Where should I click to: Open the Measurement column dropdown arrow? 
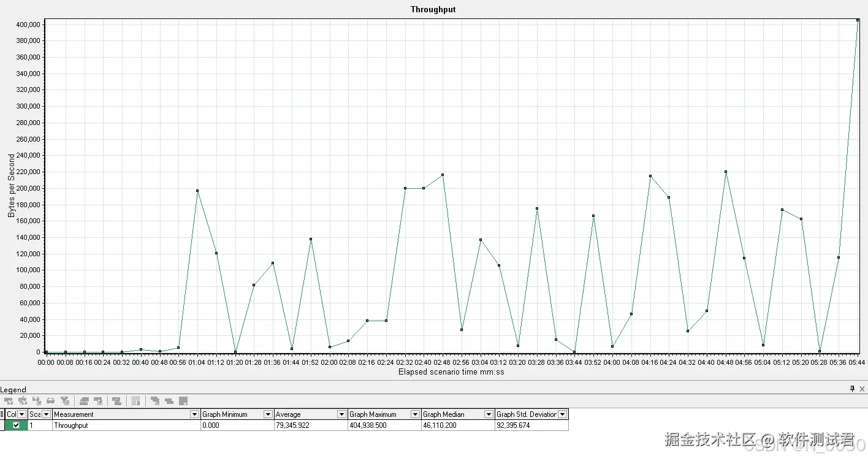point(194,414)
